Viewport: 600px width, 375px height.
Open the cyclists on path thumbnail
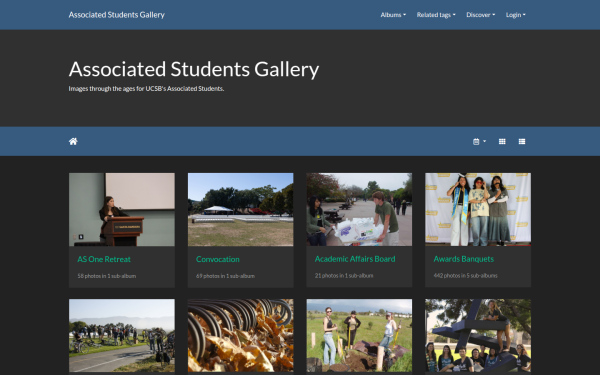122,336
